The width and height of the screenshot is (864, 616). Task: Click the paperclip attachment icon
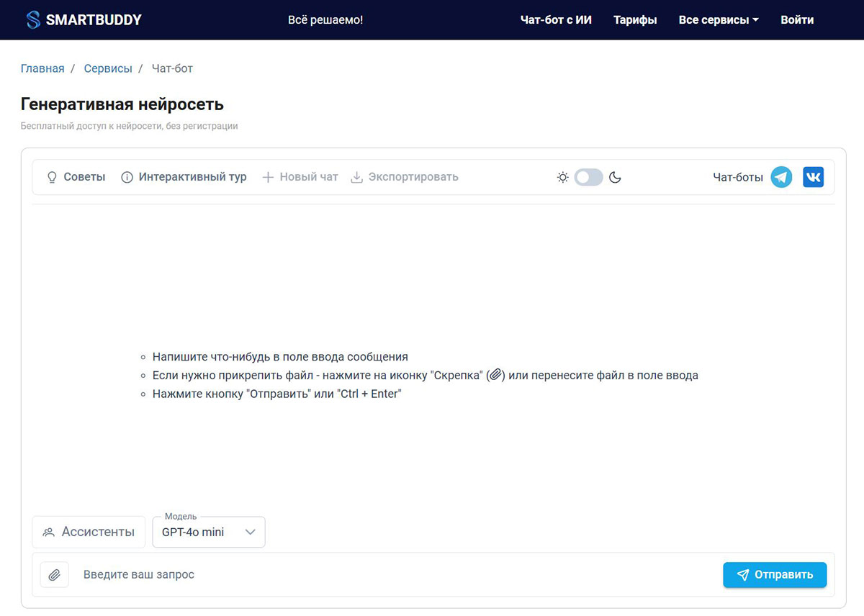click(54, 574)
